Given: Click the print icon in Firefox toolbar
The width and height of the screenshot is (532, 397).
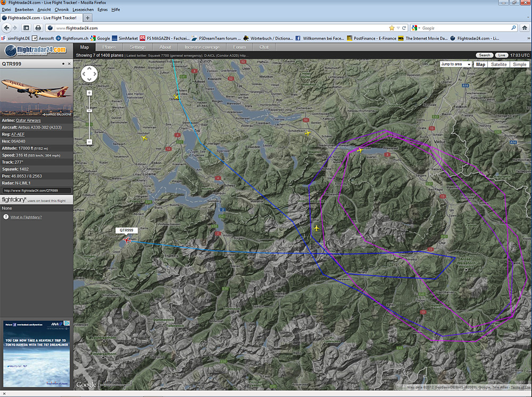Looking at the screenshot, I should pyautogui.click(x=38, y=28).
